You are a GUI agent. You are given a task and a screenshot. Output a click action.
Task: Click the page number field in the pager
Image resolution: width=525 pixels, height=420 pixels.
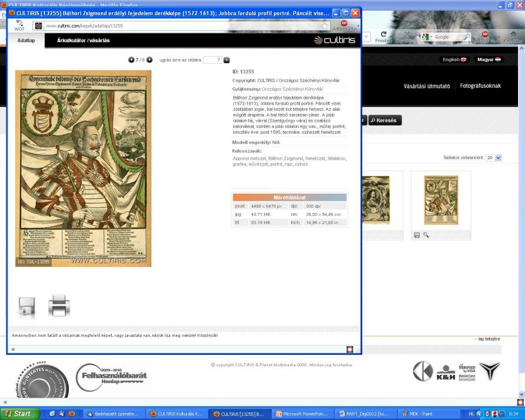click(212, 60)
